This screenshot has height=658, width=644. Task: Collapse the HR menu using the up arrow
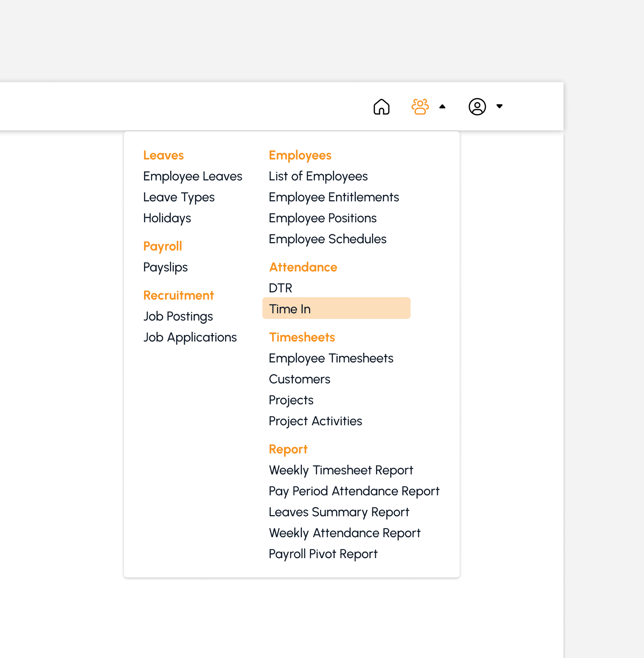442,107
